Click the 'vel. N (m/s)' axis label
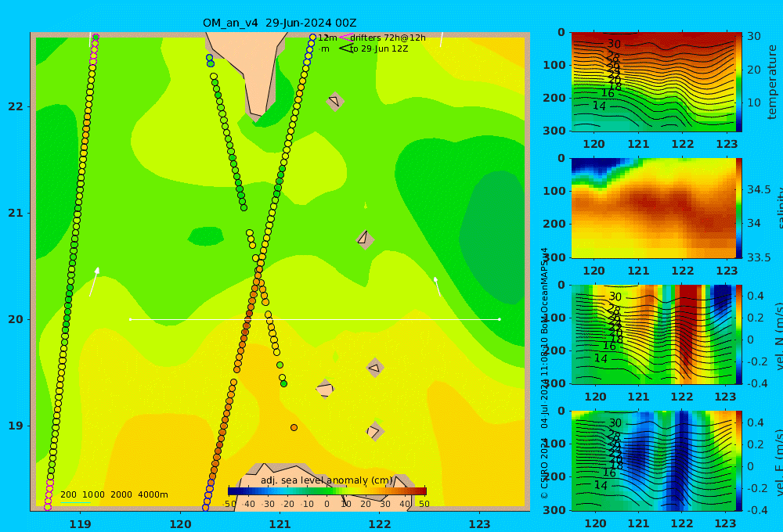Viewport: 783px width, 532px height. click(x=780, y=336)
